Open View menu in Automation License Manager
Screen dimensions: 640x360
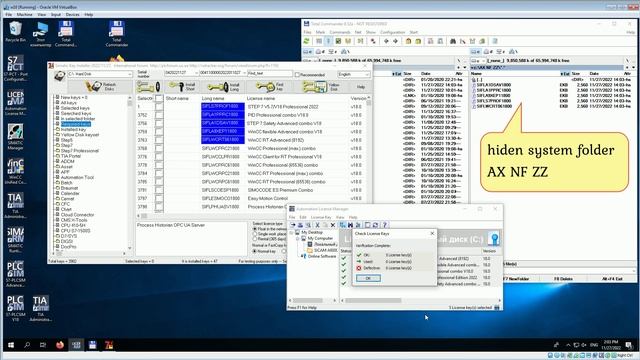click(340, 217)
